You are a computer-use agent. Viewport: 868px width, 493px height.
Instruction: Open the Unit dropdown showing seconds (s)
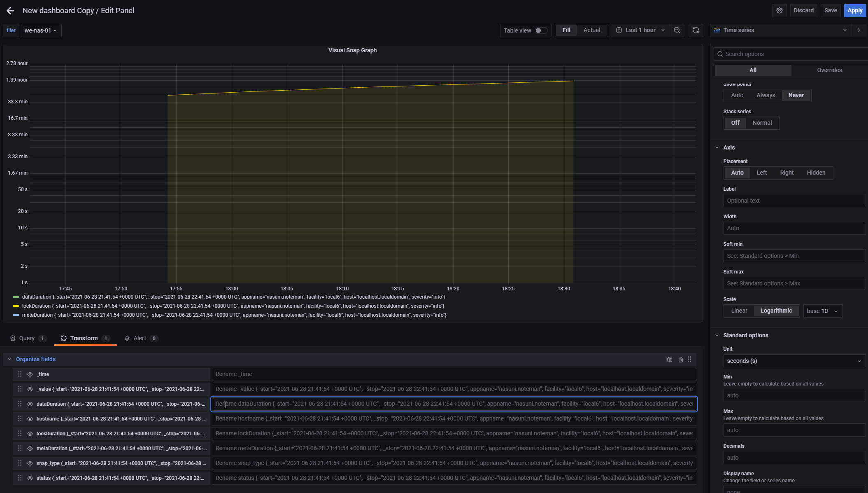coord(794,361)
